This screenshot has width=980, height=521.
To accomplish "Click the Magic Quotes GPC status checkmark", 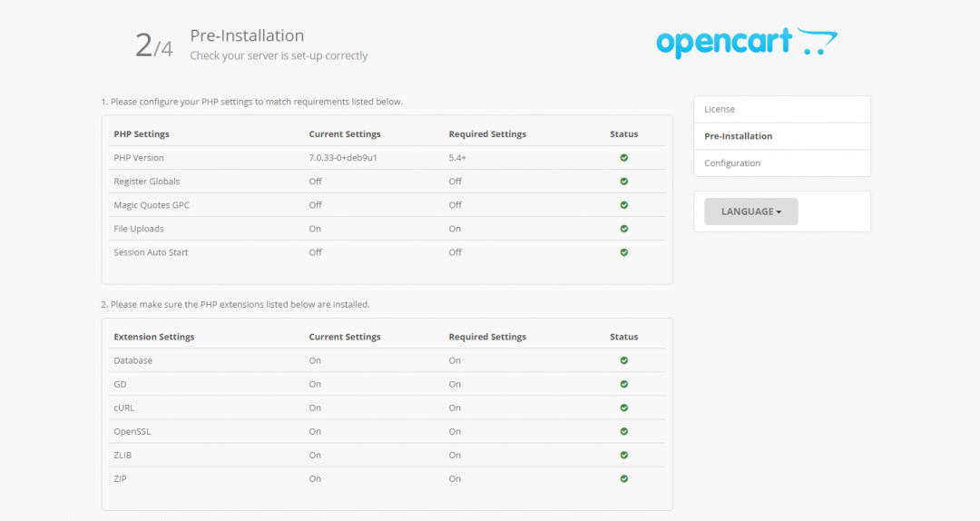I will 623,205.
